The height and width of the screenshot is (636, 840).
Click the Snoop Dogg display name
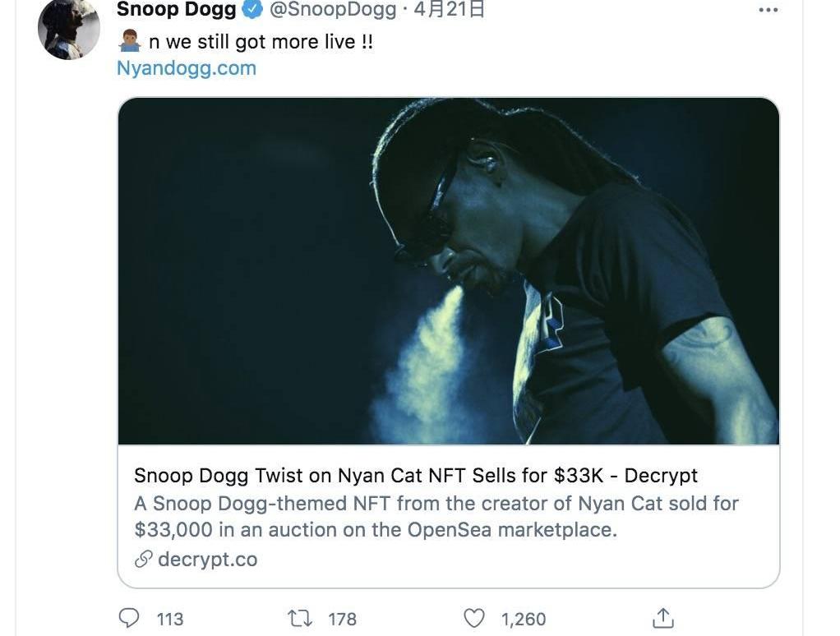176,10
